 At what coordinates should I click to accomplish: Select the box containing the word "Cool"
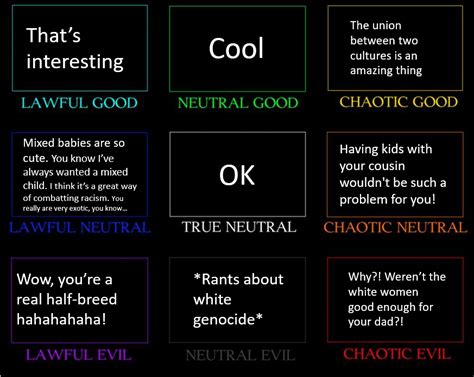pos(237,49)
